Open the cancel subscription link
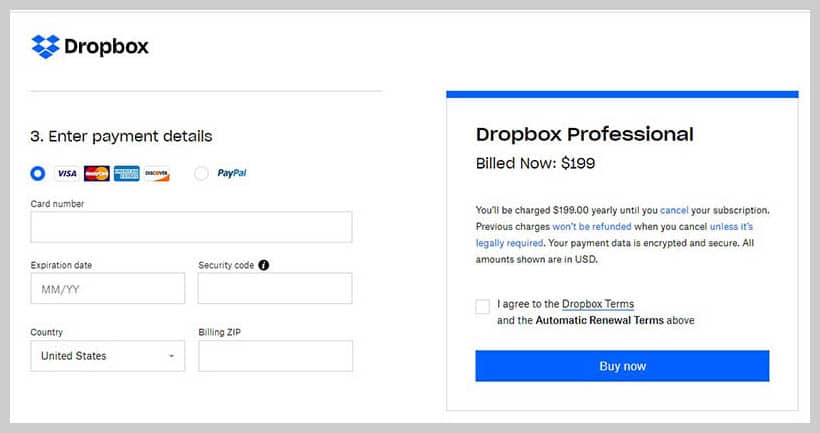 coord(674,210)
